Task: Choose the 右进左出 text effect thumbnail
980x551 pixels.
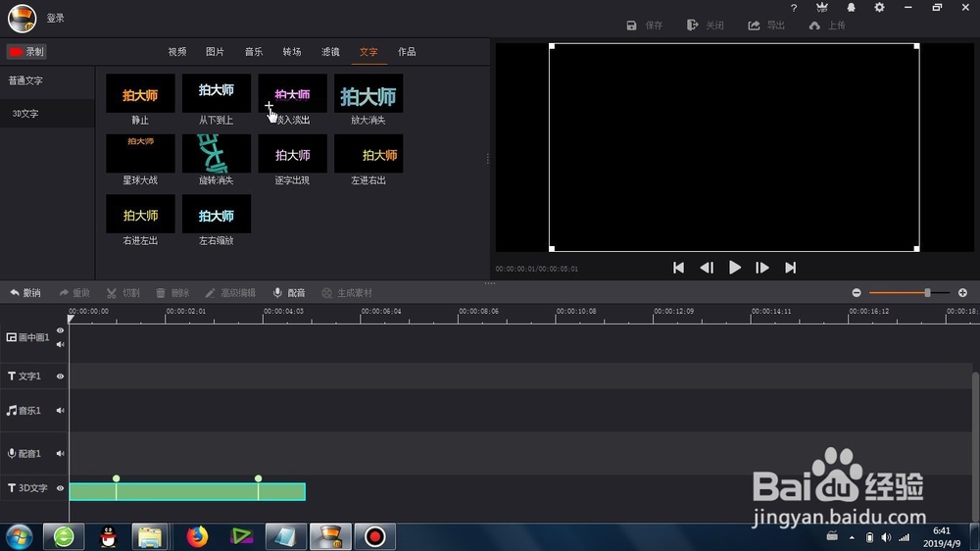Action: tap(140, 214)
